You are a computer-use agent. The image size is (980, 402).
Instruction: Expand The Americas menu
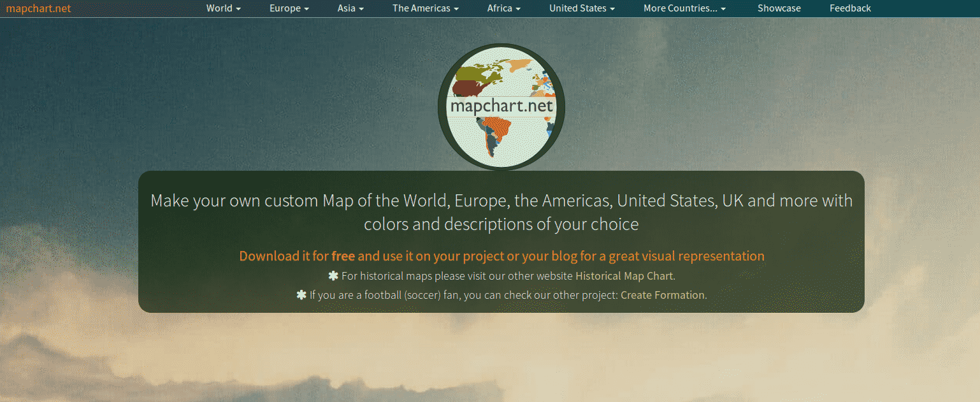(x=425, y=8)
